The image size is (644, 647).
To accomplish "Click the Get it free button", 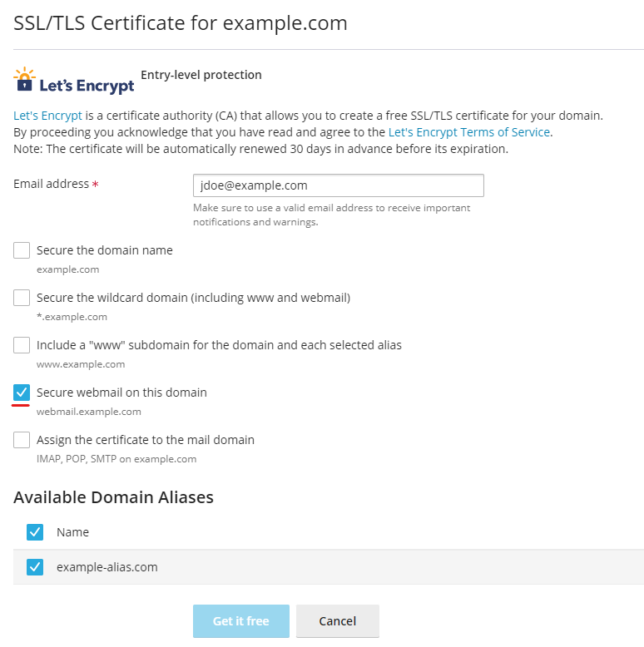I will 241,621.
